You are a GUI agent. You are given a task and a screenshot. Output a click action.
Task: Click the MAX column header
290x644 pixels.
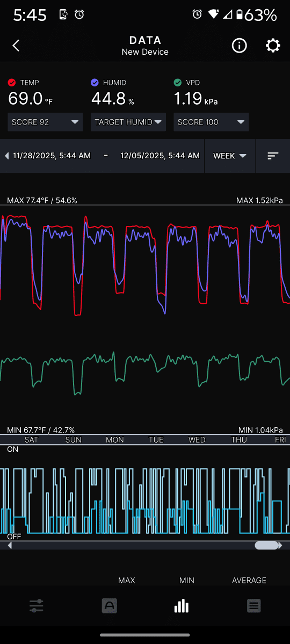click(x=127, y=580)
